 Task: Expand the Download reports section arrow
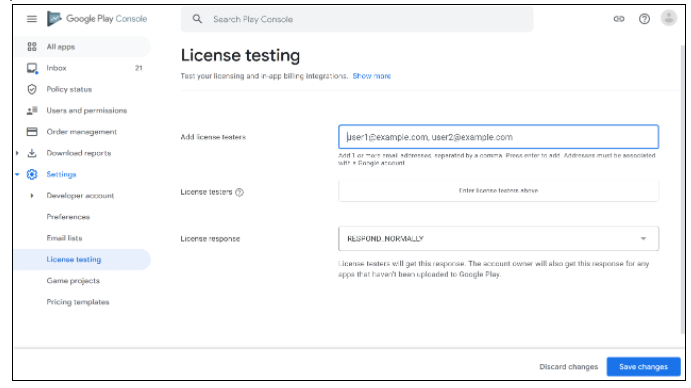[17, 153]
